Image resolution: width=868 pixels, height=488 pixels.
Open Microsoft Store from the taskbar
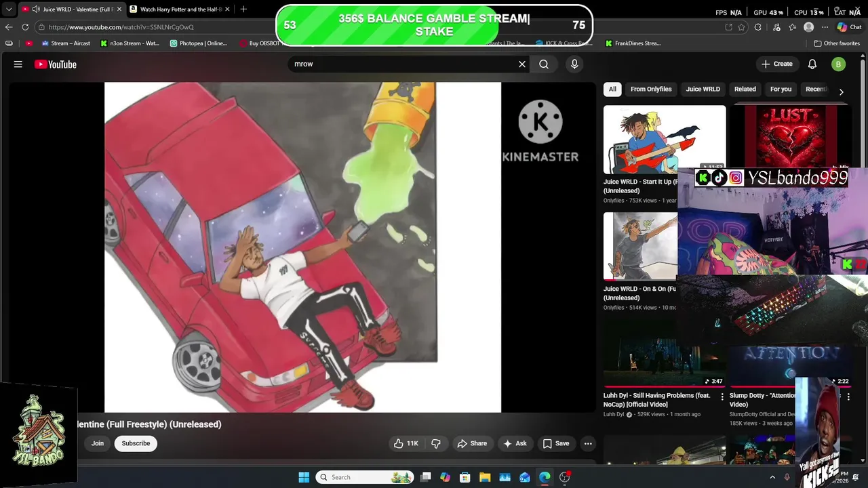tap(465, 477)
